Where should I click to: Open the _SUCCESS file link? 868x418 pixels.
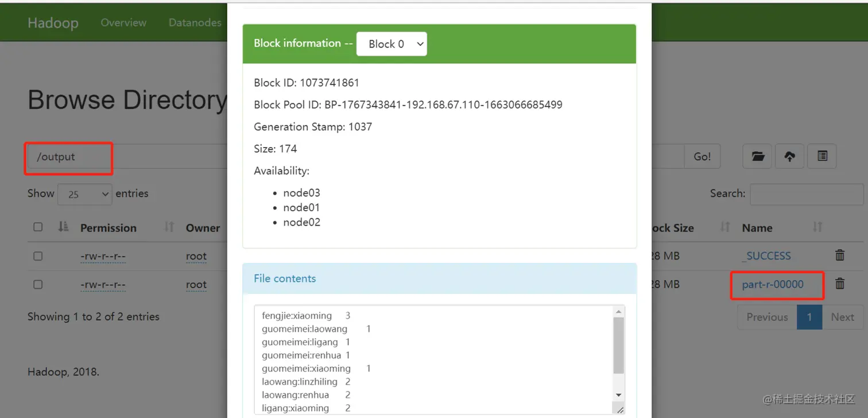point(766,256)
